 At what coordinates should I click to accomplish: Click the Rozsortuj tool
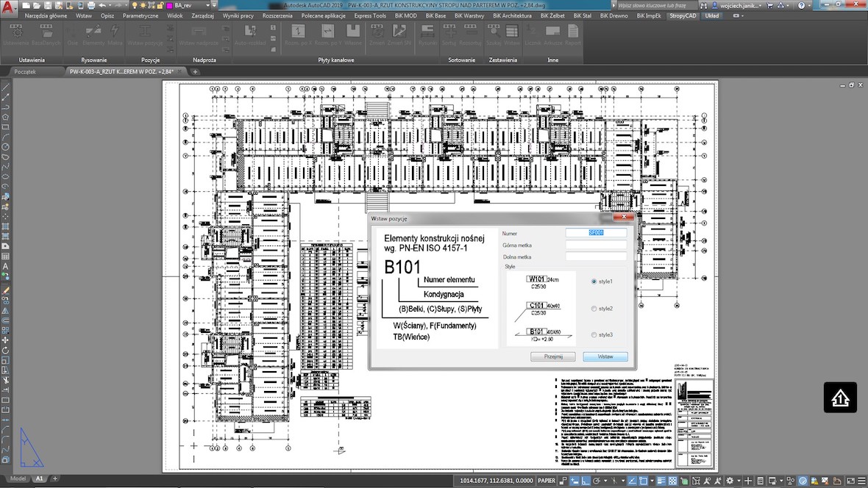[471, 35]
